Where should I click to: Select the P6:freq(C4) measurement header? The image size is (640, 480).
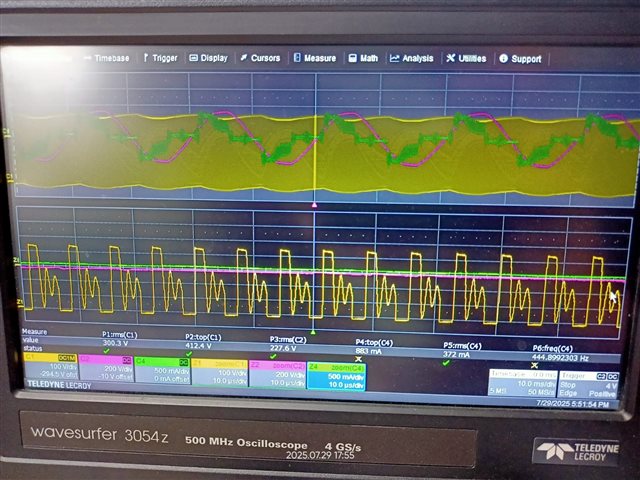click(x=552, y=348)
